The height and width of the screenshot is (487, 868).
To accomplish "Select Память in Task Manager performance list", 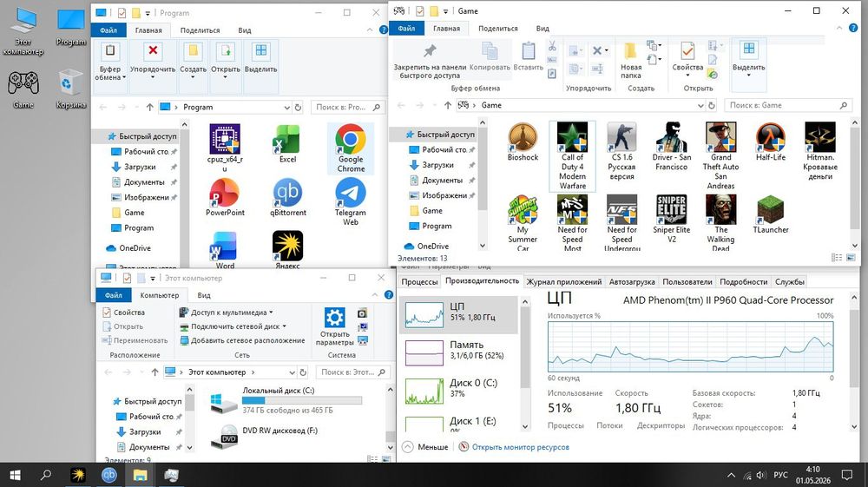I will pos(458,353).
